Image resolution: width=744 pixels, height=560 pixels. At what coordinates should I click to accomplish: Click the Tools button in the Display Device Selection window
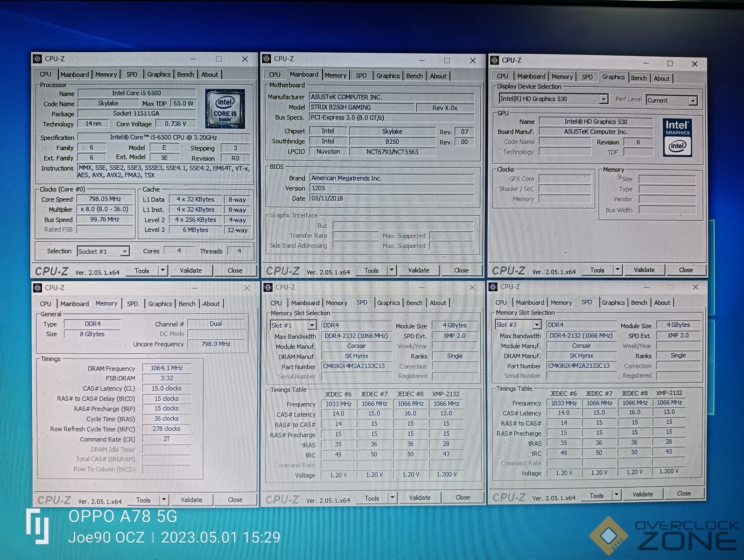[x=597, y=270]
